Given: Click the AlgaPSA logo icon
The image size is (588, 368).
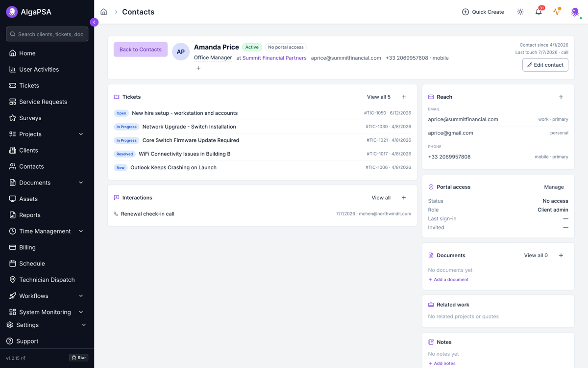Looking at the screenshot, I should (12, 12).
